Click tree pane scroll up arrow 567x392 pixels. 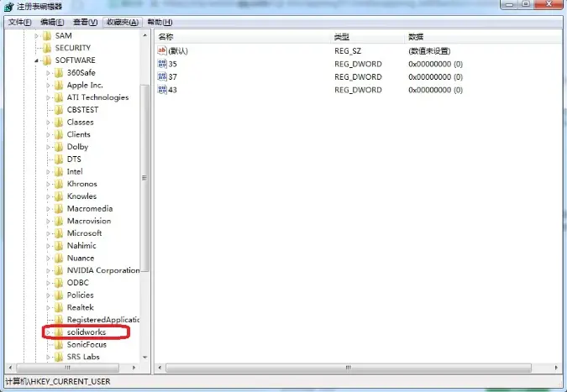[144, 35]
